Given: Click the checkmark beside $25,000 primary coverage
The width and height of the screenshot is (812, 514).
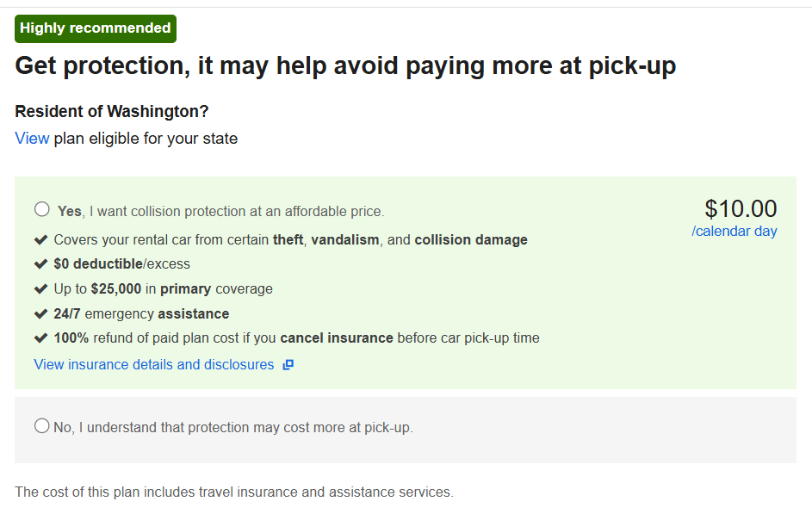Looking at the screenshot, I should click(x=40, y=288).
